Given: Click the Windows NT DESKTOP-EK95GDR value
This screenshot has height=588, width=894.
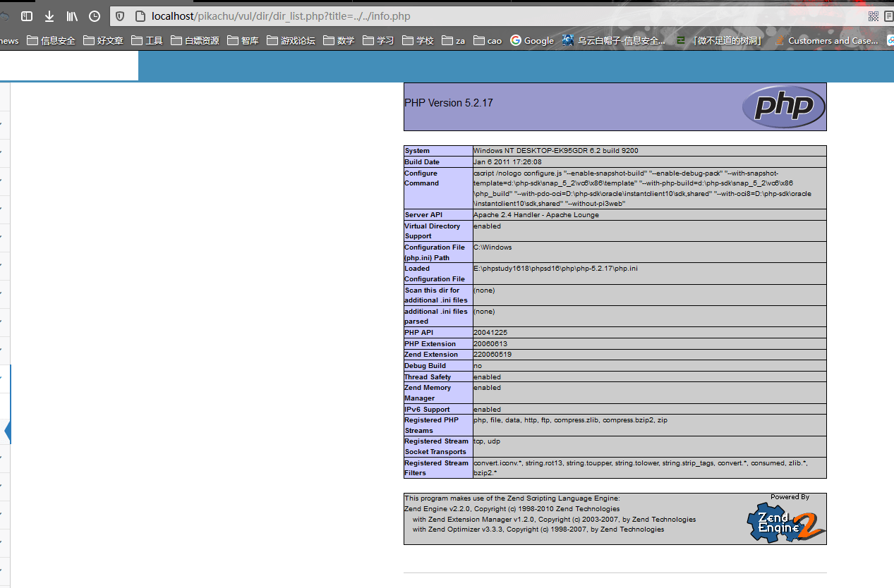Looking at the screenshot, I should [x=556, y=151].
